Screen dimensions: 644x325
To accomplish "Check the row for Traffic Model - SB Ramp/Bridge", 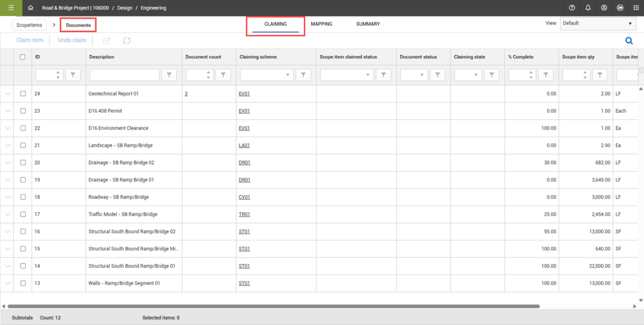I will pos(23,214).
